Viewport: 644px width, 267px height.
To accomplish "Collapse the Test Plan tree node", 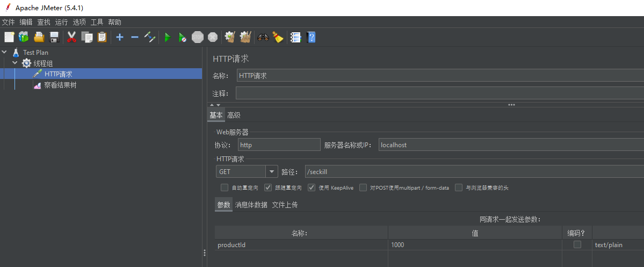I will [4, 52].
